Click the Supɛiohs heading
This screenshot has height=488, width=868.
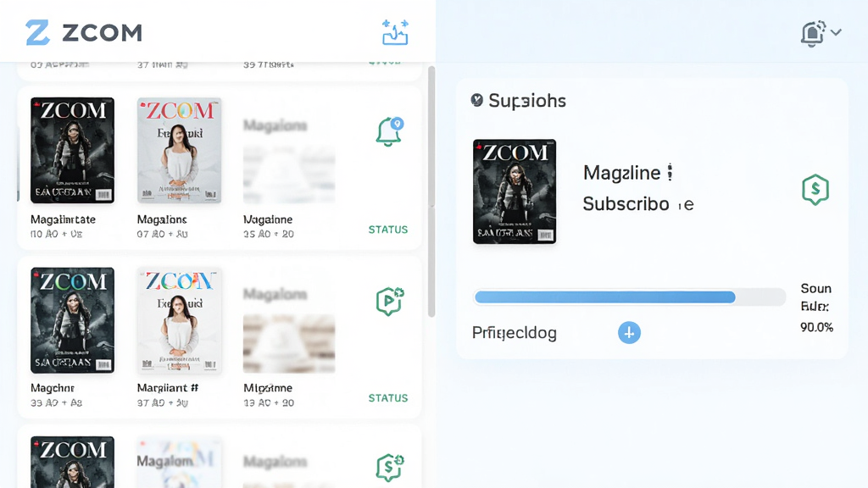tap(527, 101)
